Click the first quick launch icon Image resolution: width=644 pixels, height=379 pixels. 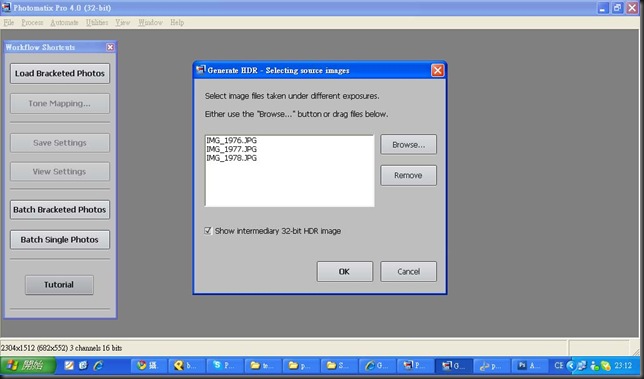click(69, 365)
